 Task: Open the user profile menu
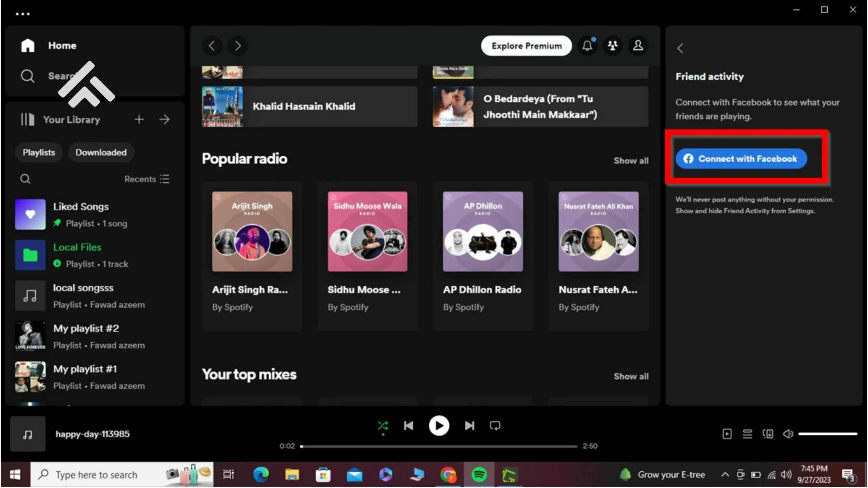[x=638, y=45]
